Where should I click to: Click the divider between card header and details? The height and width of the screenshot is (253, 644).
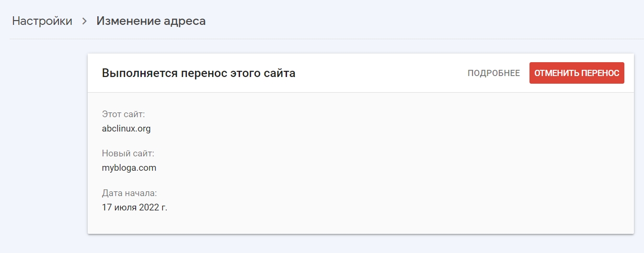click(x=360, y=92)
